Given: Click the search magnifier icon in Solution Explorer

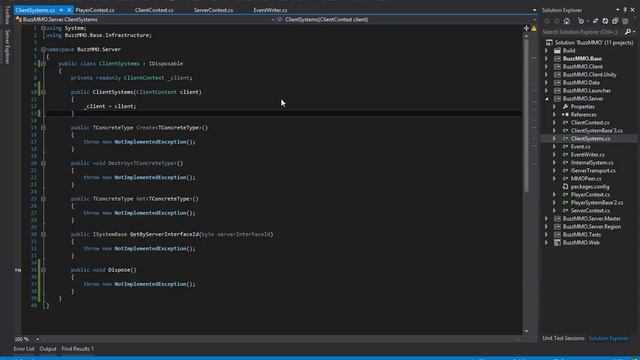Looking at the screenshot, I should pyautogui.click(x=628, y=32).
